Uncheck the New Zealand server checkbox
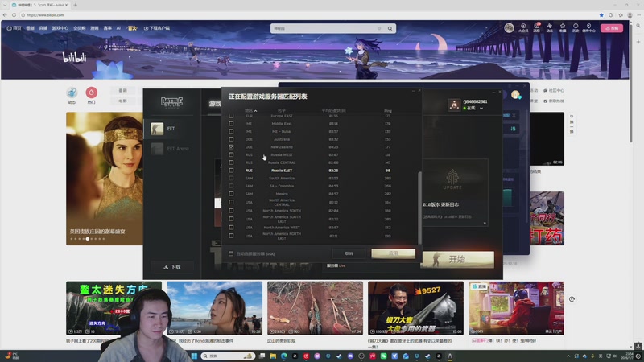 [231, 147]
